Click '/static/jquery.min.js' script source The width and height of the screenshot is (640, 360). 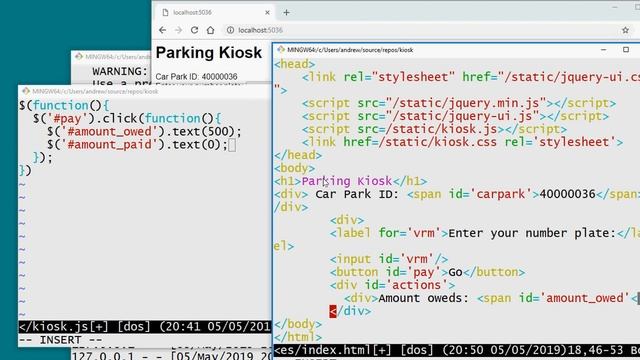(466, 103)
